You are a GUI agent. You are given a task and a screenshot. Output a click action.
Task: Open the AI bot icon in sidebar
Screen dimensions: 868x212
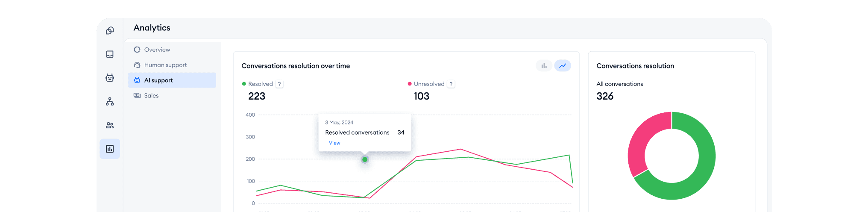(110, 78)
